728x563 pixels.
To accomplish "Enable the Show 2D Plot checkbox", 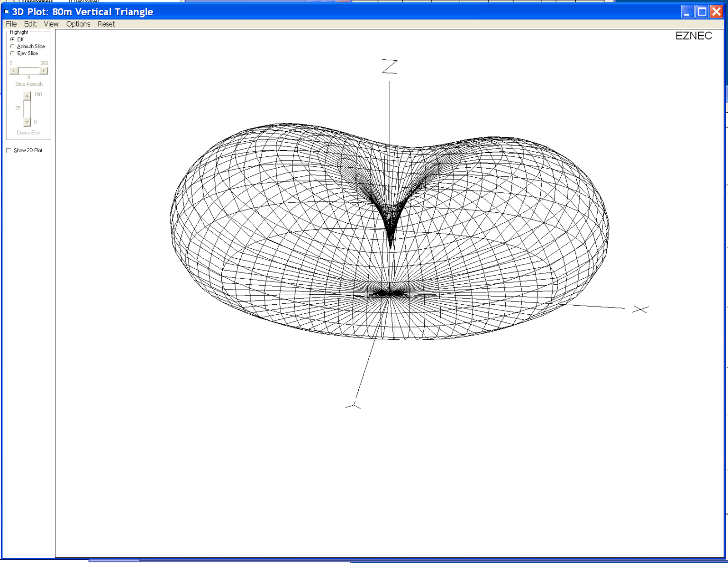I will [x=9, y=150].
